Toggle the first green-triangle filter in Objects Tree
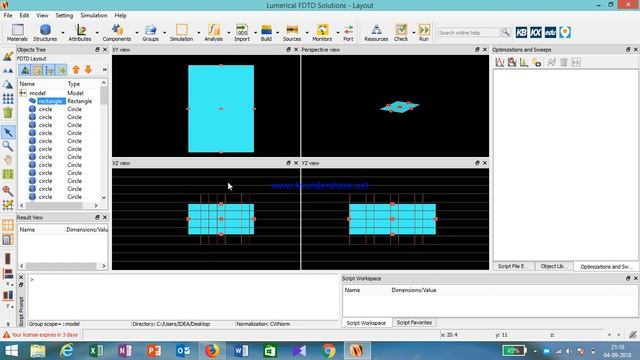 pyautogui.click(x=25, y=70)
